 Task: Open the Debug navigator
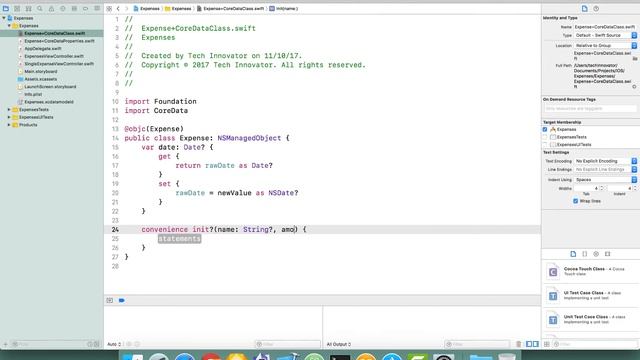click(74, 8)
